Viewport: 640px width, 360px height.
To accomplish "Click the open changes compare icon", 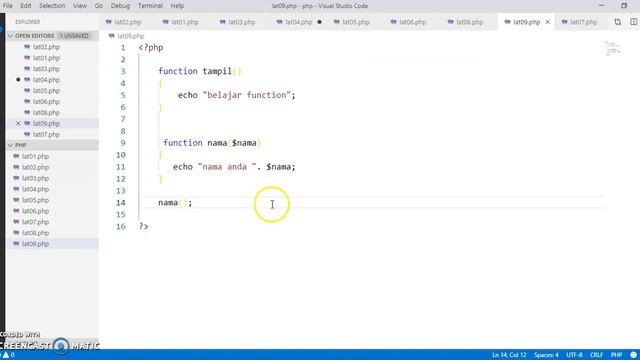I will (618, 22).
